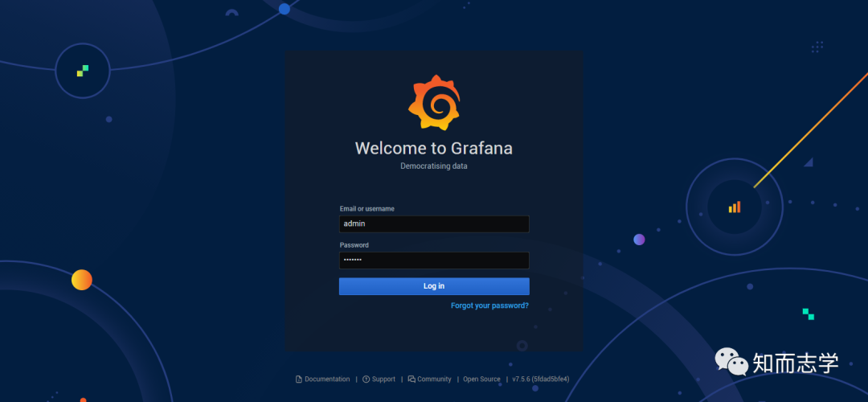
Task: Click the Password label
Action: pyautogui.click(x=354, y=244)
